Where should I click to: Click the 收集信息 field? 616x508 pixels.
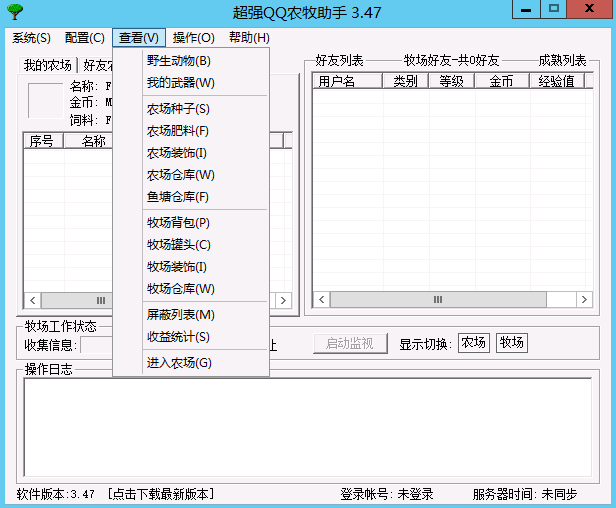tap(96, 345)
